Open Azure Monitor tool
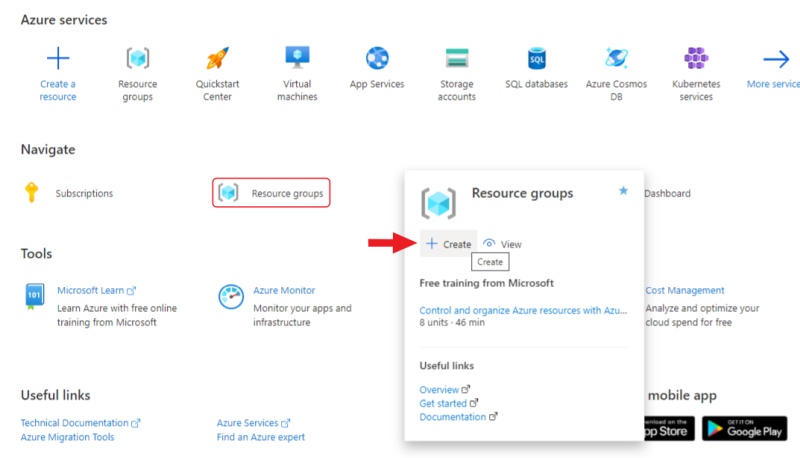 [284, 290]
